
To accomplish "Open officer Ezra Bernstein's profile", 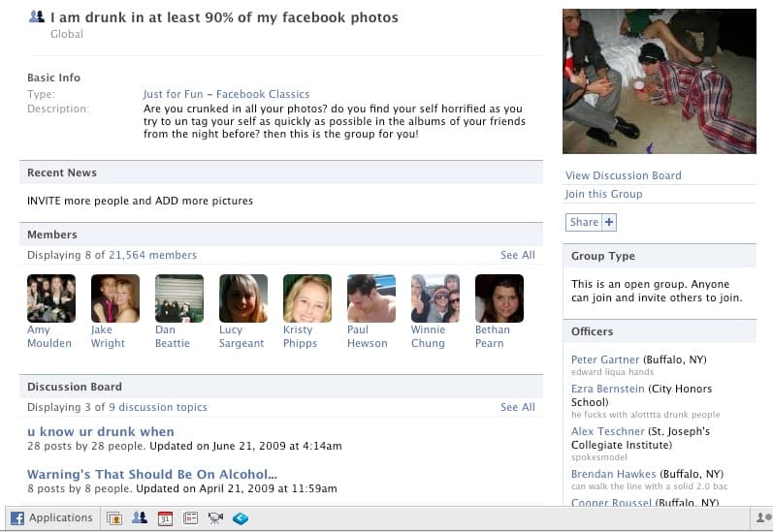I will (607, 389).
